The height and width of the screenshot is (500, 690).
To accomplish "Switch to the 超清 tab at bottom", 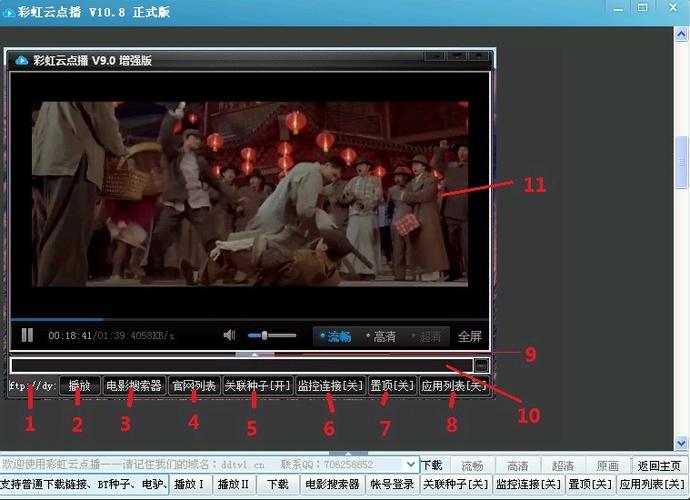I will [x=563, y=465].
